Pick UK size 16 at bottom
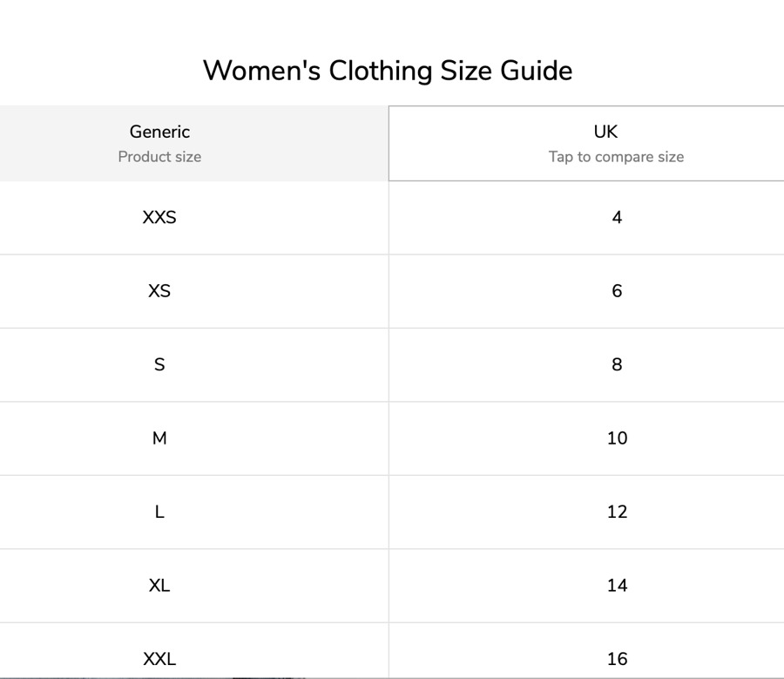 click(617, 659)
